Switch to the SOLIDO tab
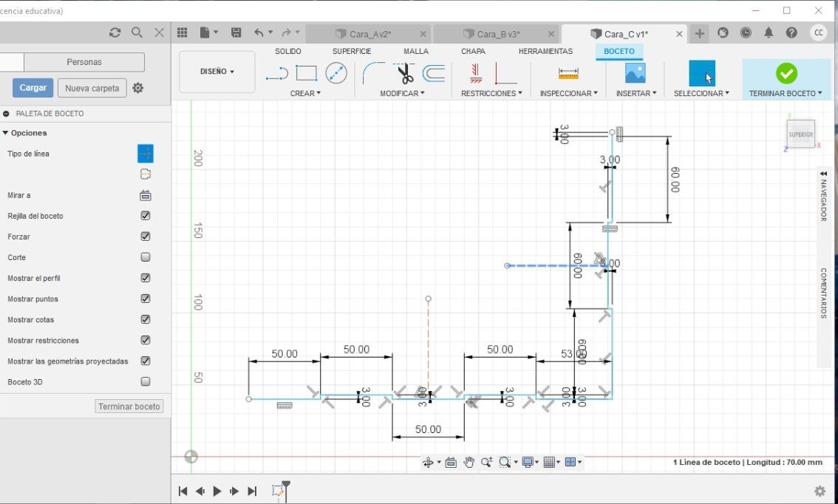 pos(288,51)
